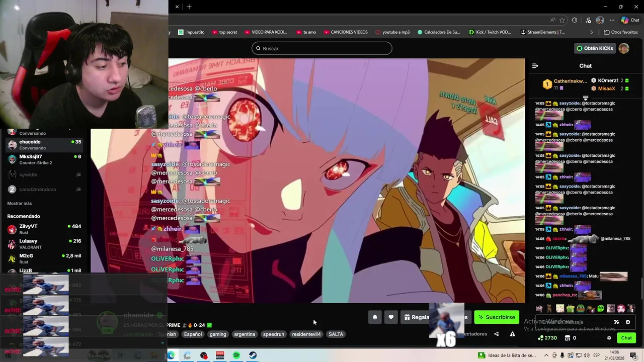Open the 'Kick / Twitch VOD' bookmark
This screenshot has height=362, width=644.
490,32
